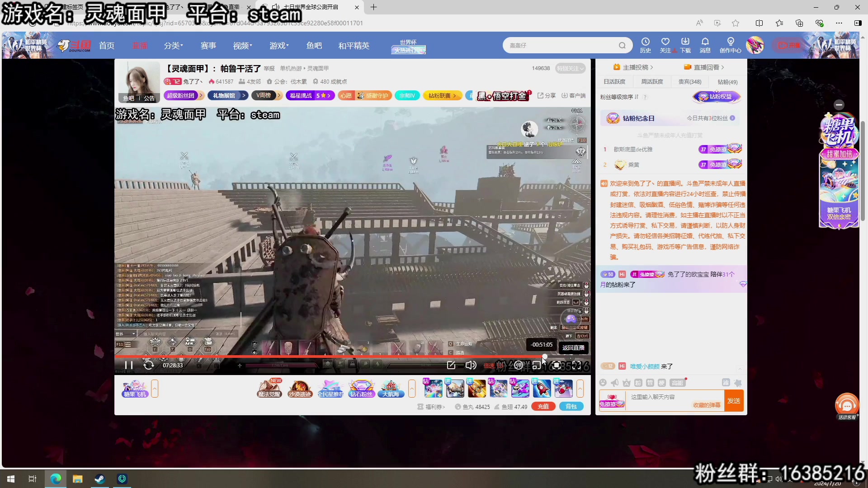Image resolution: width=868 pixels, height=488 pixels.
Task: Click the search magnifier icon
Action: (622, 45)
